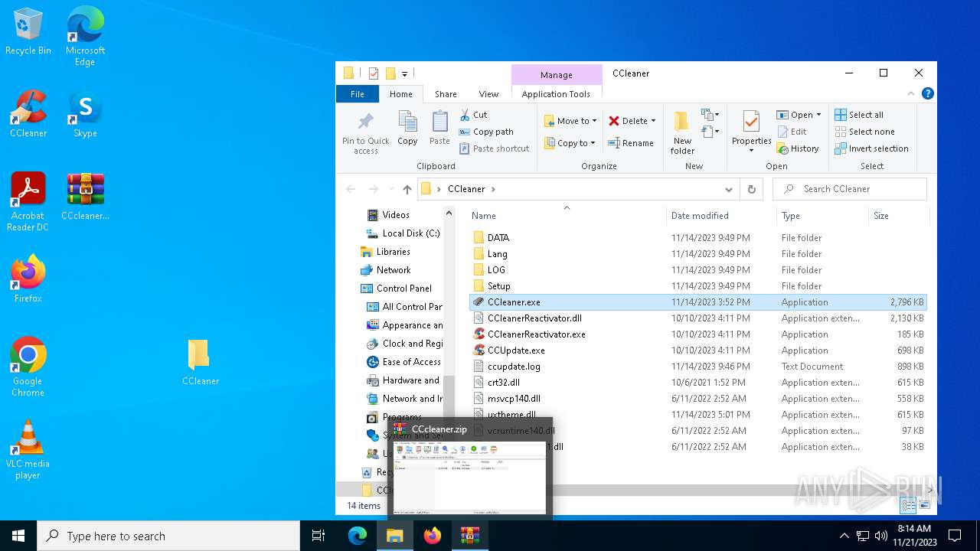Expand New item dropdown in ribbon
Screen dimensions: 980x551
pos(710,115)
